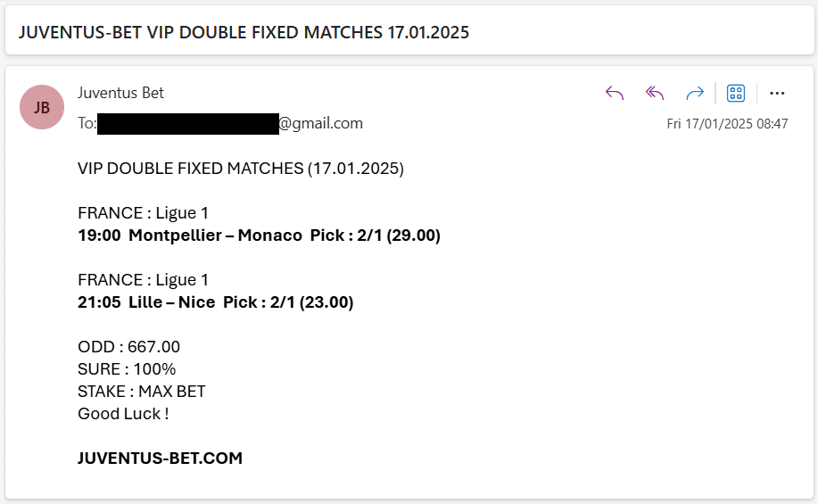Click the Fri 17/01/2025 08:47 timestamp
The height and width of the screenshot is (504, 818).
coord(727,124)
